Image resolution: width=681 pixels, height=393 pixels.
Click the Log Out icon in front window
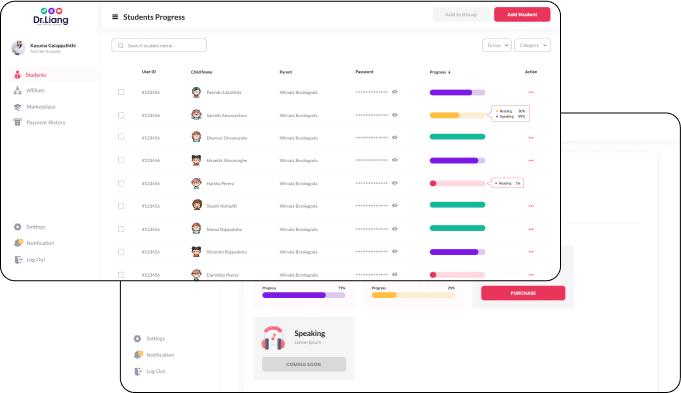pyautogui.click(x=18, y=260)
